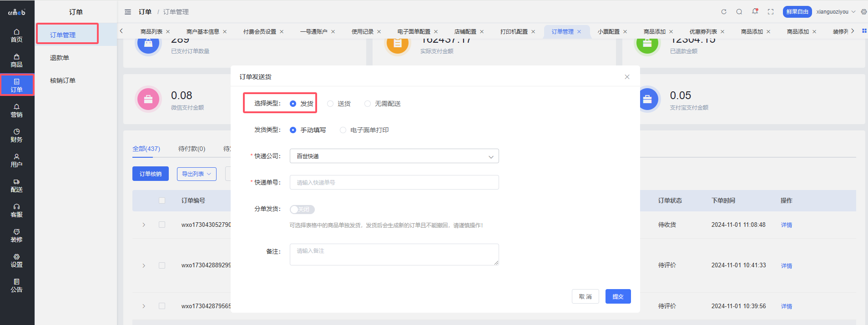Close the 订单发送货 dialog
Screen dimensions: 868x325
[627, 77]
